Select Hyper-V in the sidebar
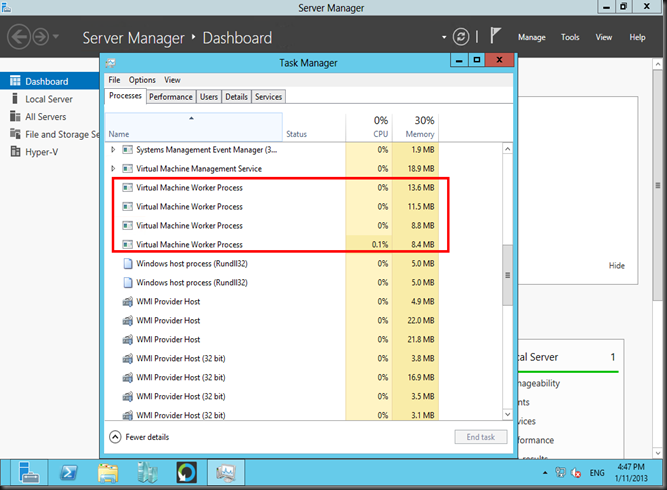The width and height of the screenshot is (667, 490). 50,152
